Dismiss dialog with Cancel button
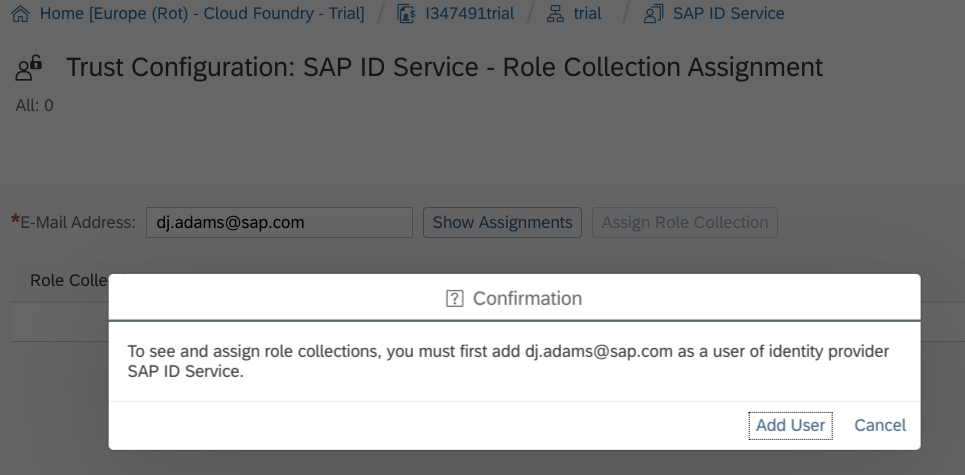This screenshot has width=965, height=475. (880, 425)
